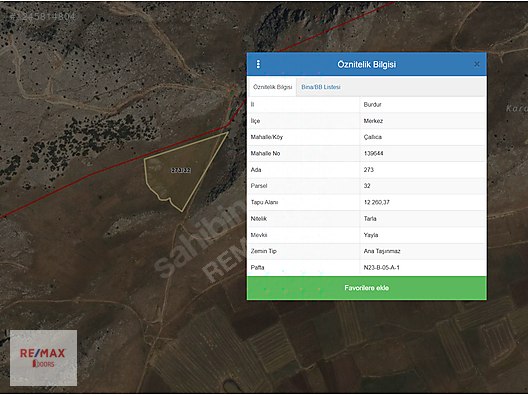Select the Öznitelik Bilgisi tab
Screen dimensions: 528x396
pos(272,87)
